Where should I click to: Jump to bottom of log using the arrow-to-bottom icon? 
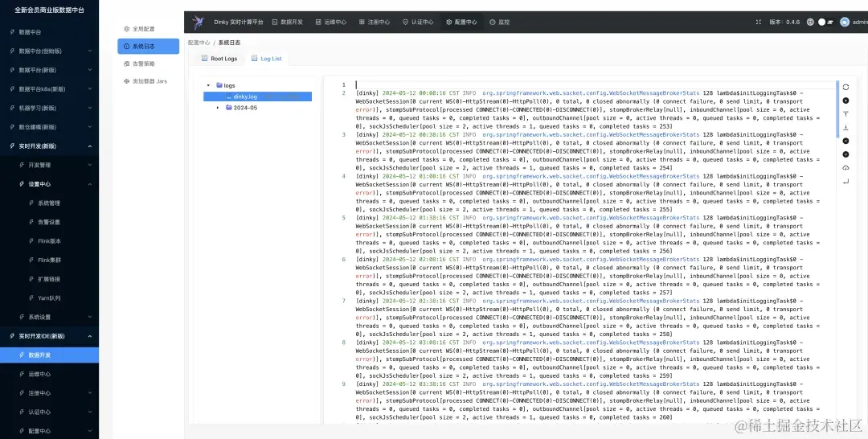pyautogui.click(x=845, y=127)
